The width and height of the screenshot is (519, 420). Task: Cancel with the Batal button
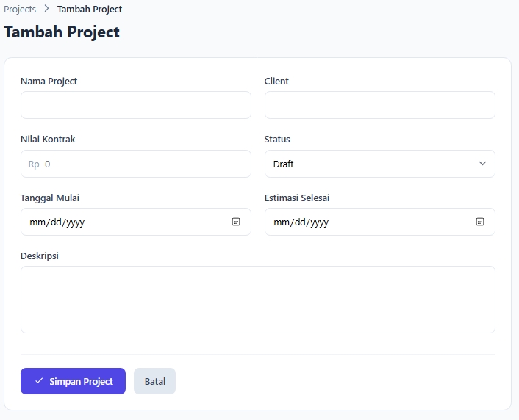coord(154,381)
